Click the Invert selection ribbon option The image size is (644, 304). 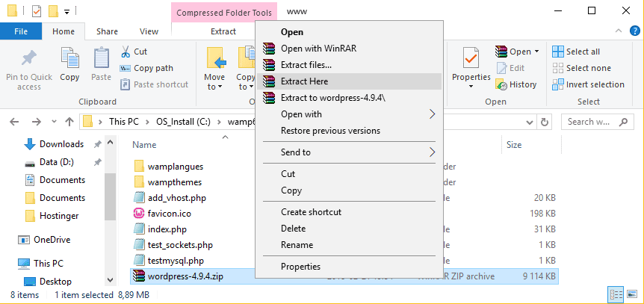coord(557,84)
